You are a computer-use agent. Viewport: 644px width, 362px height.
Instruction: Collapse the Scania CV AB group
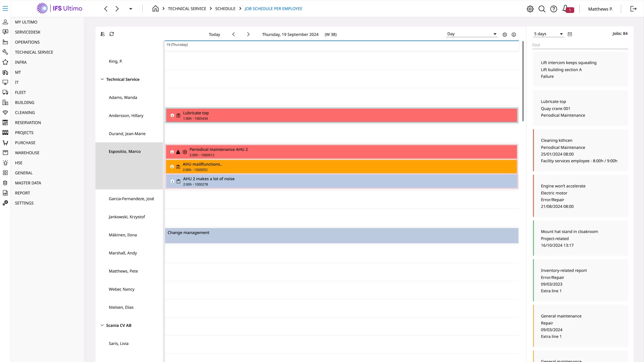click(102, 325)
